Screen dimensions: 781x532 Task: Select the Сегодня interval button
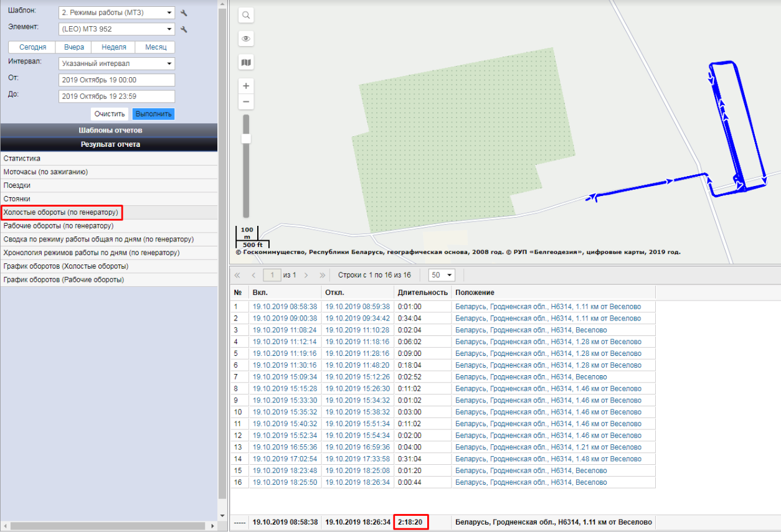(32, 47)
